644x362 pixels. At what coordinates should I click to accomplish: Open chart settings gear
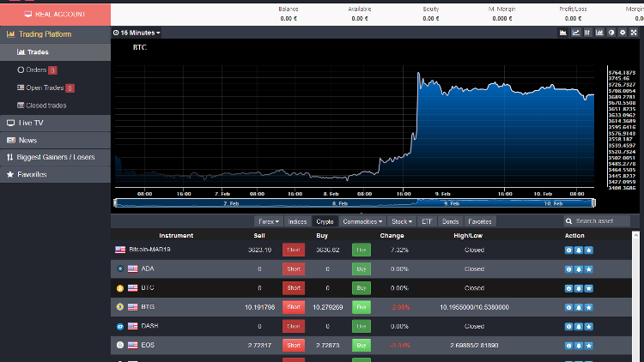point(623,33)
